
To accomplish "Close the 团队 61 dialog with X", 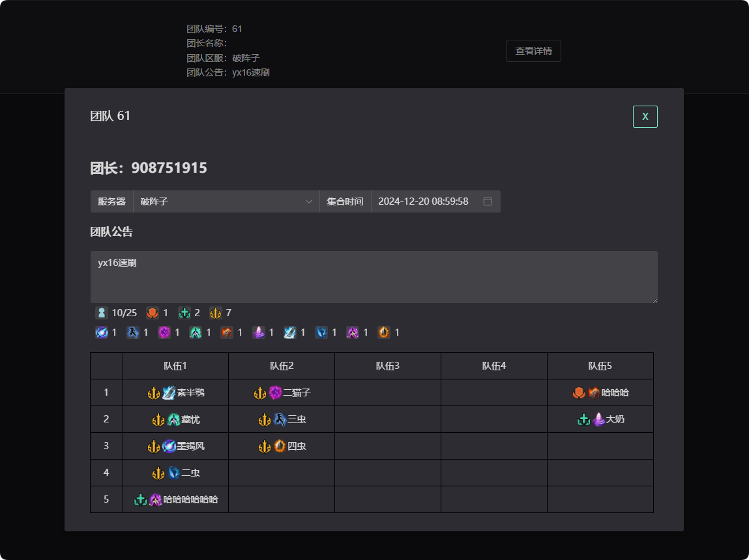I will pos(645,117).
